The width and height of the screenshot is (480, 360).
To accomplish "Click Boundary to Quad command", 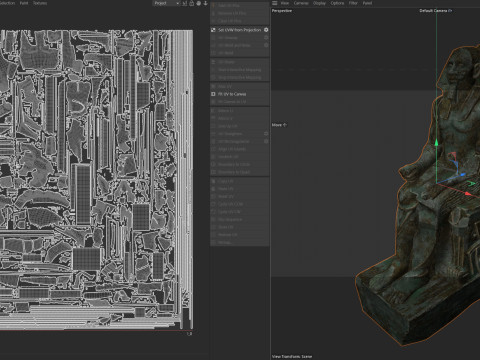I will coord(240,172).
